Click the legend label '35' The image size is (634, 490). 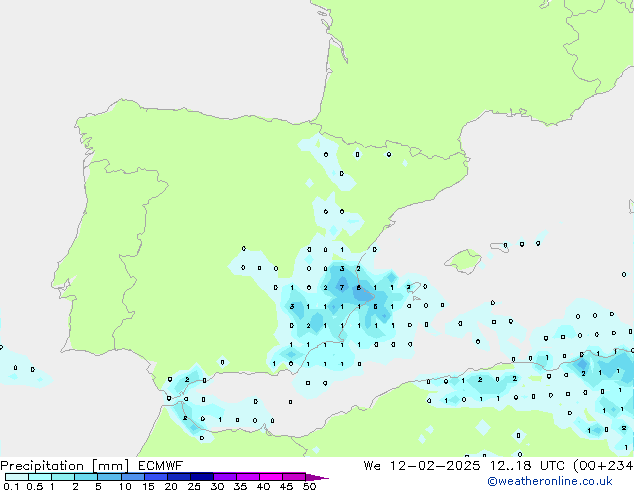240,486
